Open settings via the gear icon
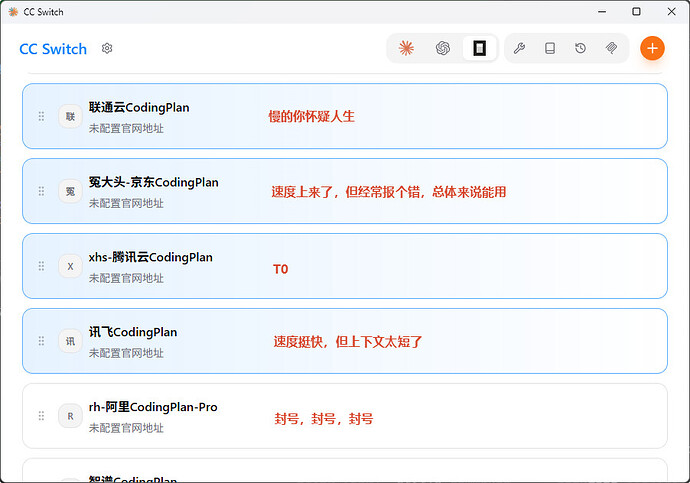The height and width of the screenshot is (483, 690). [108, 48]
